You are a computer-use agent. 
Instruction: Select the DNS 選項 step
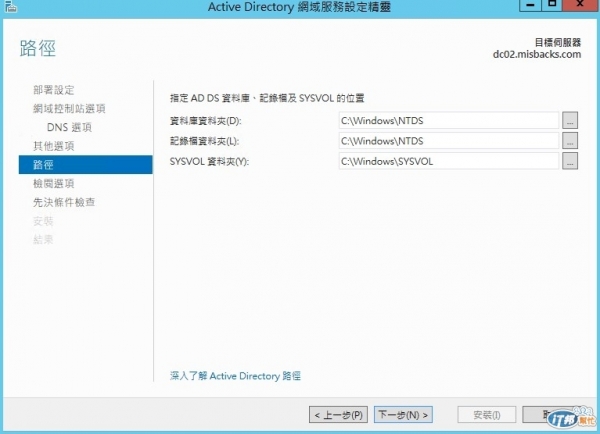pyautogui.click(x=69, y=127)
